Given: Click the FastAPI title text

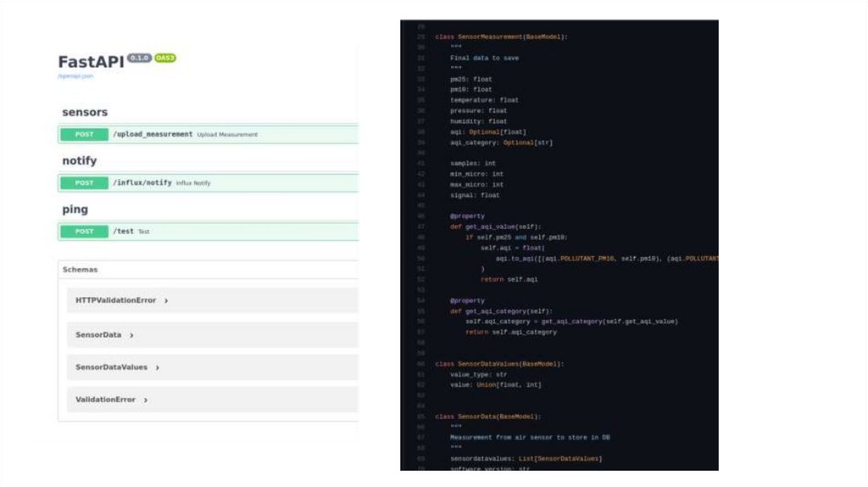Looking at the screenshot, I should tap(91, 61).
